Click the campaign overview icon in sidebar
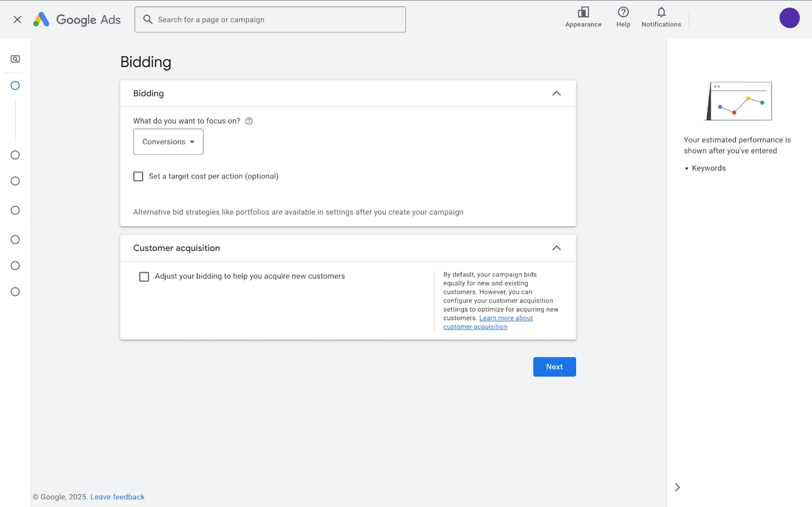 click(15, 59)
